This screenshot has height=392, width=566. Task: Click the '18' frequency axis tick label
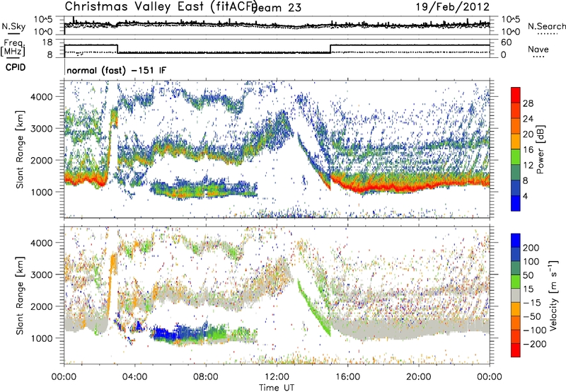(47, 42)
